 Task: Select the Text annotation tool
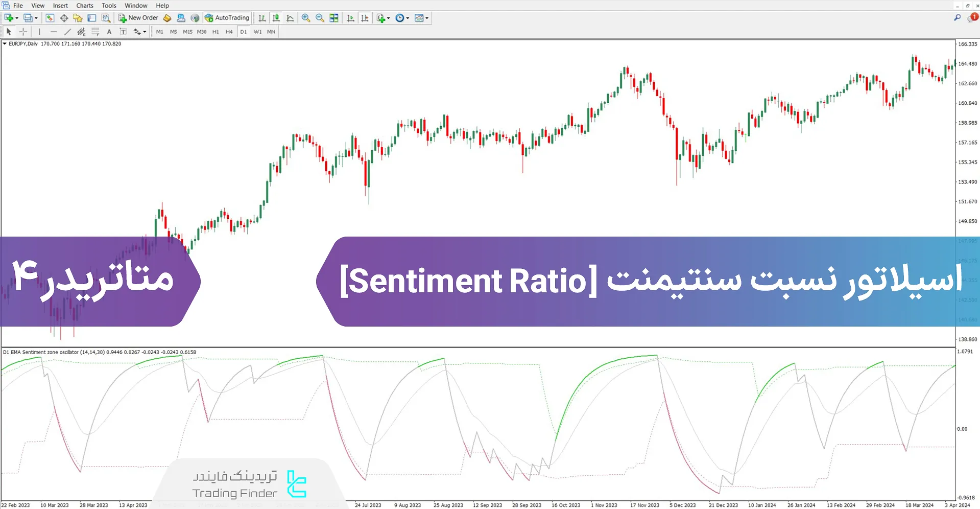tap(109, 31)
